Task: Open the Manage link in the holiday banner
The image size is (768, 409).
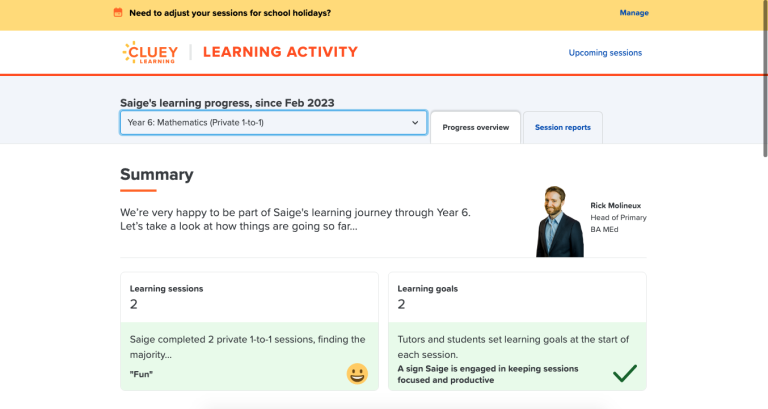Action: pos(634,13)
